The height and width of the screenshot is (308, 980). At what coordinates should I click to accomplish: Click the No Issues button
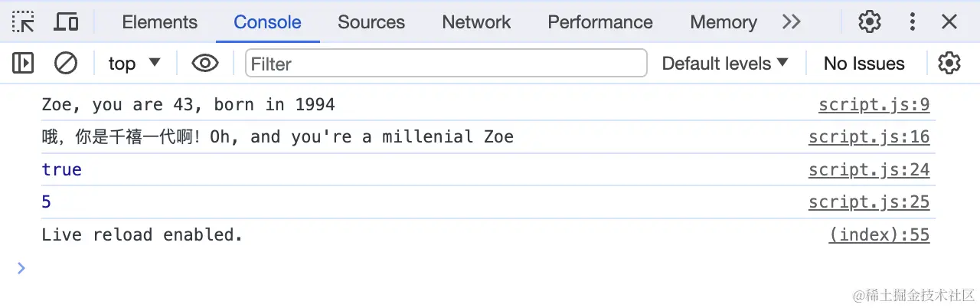[x=864, y=64]
